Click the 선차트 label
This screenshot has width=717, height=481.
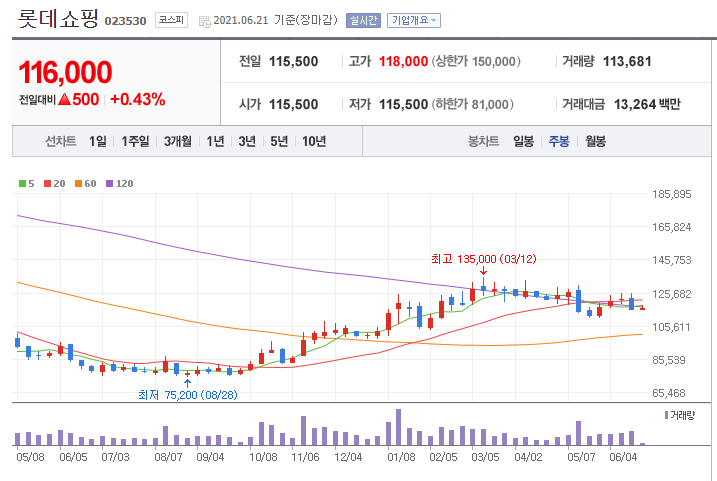pyautogui.click(x=60, y=141)
